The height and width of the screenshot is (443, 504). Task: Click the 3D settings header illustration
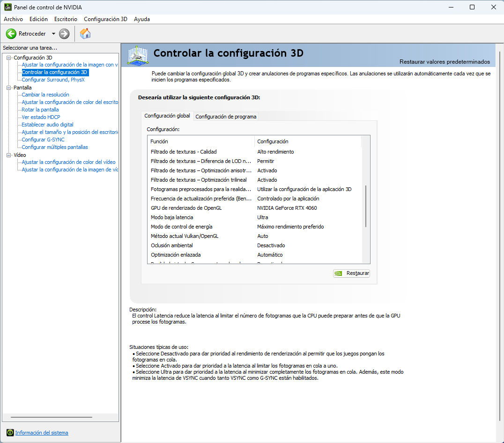pos(138,56)
